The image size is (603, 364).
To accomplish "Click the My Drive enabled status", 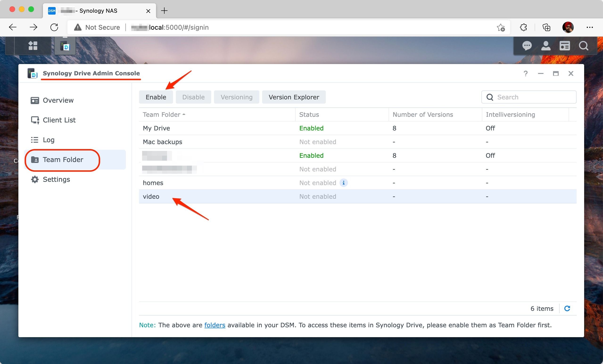I will click(x=311, y=128).
